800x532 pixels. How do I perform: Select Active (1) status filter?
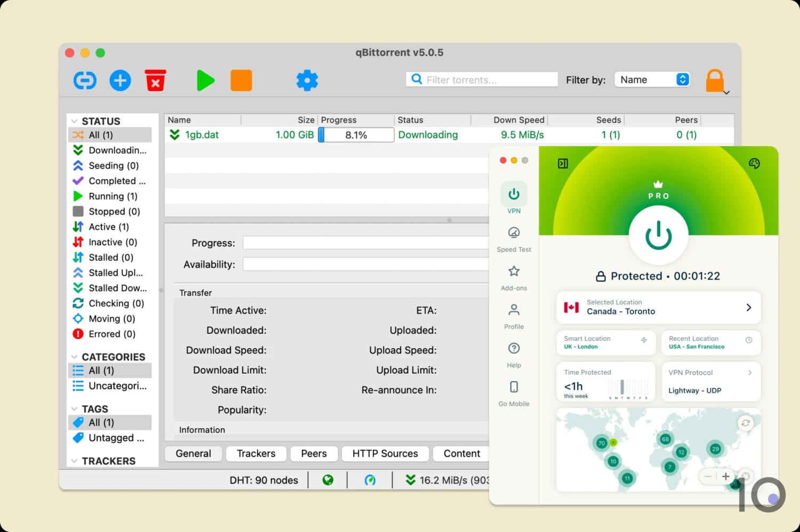(110, 227)
